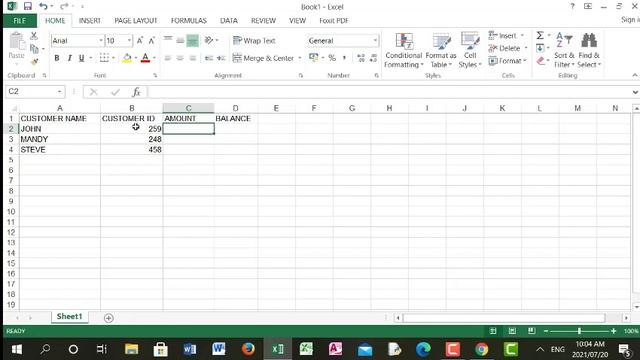Open Sort & Filter menu
The height and width of the screenshot is (360, 640).
coord(564,50)
